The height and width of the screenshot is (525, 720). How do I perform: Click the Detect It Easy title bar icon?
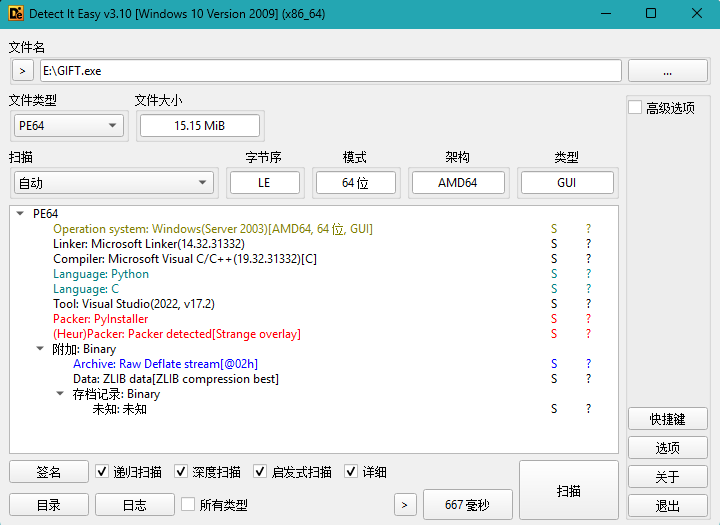click(16, 13)
